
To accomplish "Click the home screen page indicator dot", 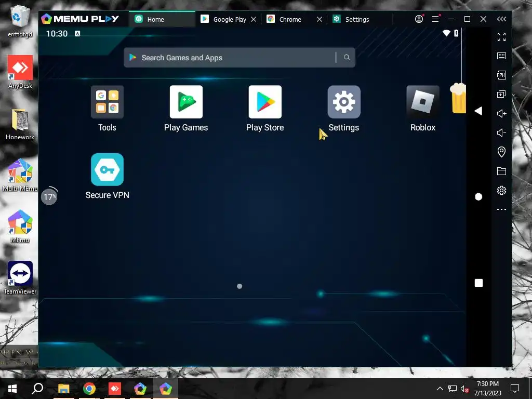I will [x=240, y=286].
